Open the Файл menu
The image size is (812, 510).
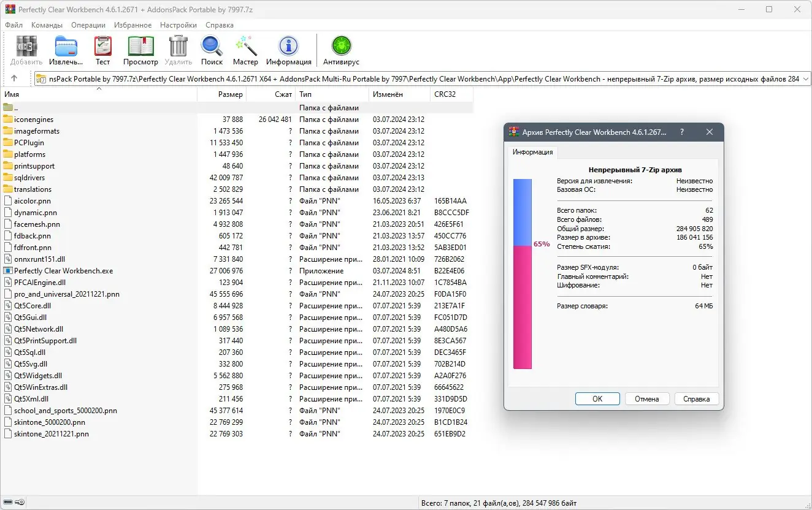pyautogui.click(x=13, y=25)
